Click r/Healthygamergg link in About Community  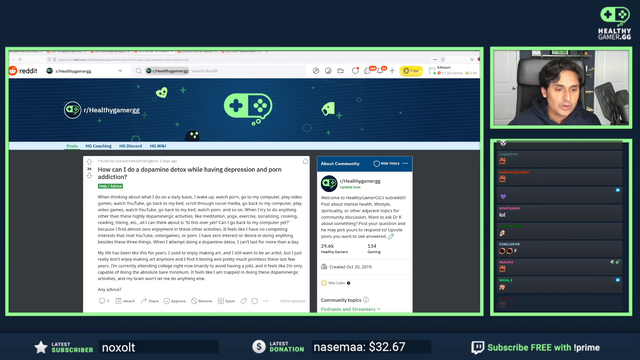click(360, 181)
